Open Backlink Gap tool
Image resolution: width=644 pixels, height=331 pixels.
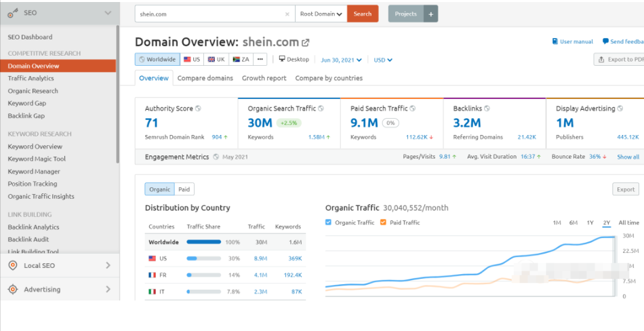26,116
